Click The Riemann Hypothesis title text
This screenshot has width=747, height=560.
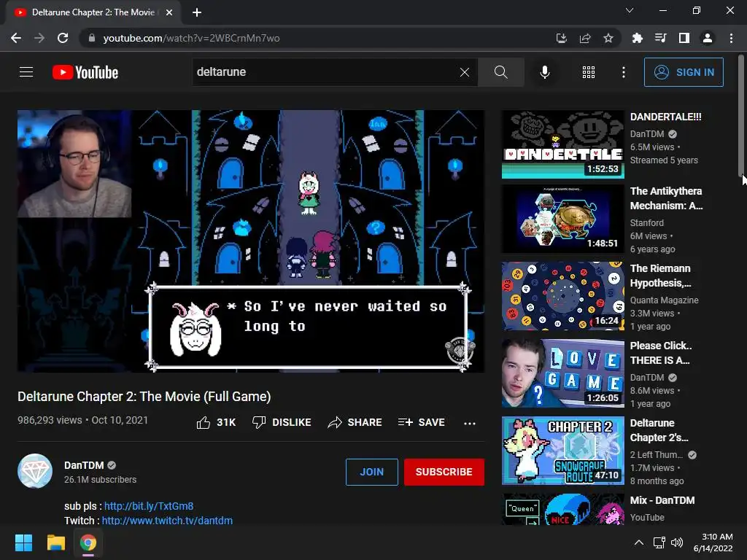(x=660, y=276)
